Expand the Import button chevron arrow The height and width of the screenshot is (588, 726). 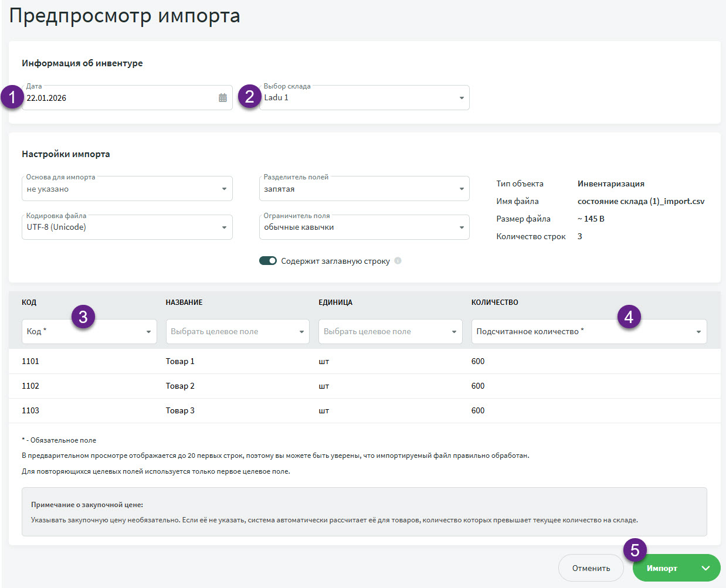[x=705, y=568]
